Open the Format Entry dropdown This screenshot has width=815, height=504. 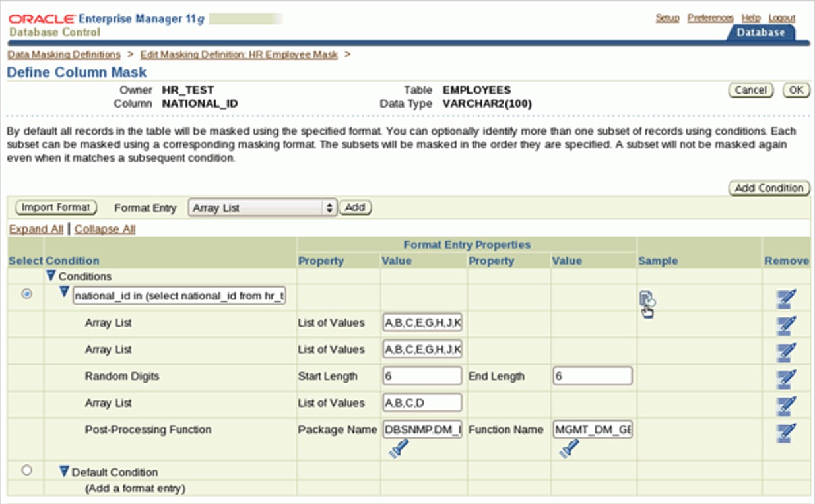(263, 207)
